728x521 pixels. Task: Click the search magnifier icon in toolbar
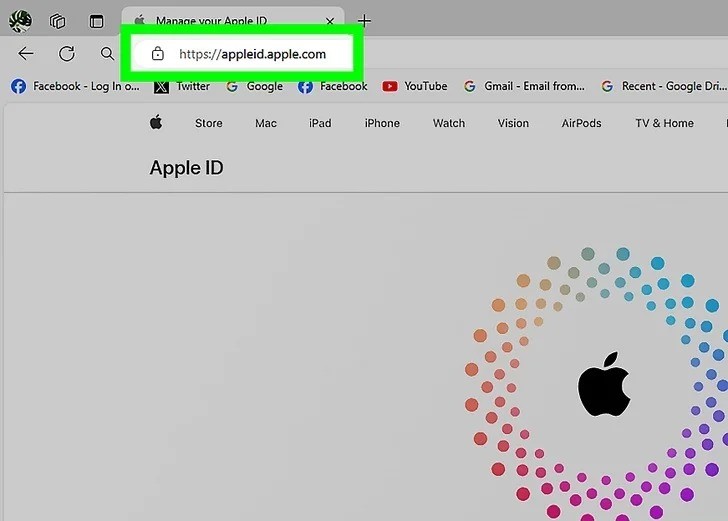tap(107, 54)
